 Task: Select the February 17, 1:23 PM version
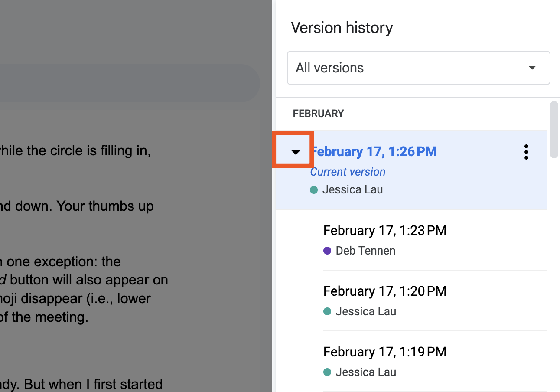pyautogui.click(x=384, y=230)
